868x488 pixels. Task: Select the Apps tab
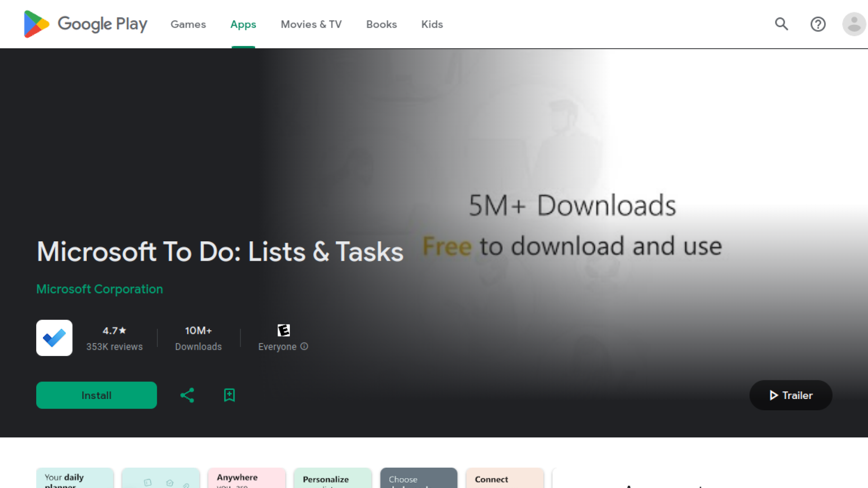coord(243,24)
